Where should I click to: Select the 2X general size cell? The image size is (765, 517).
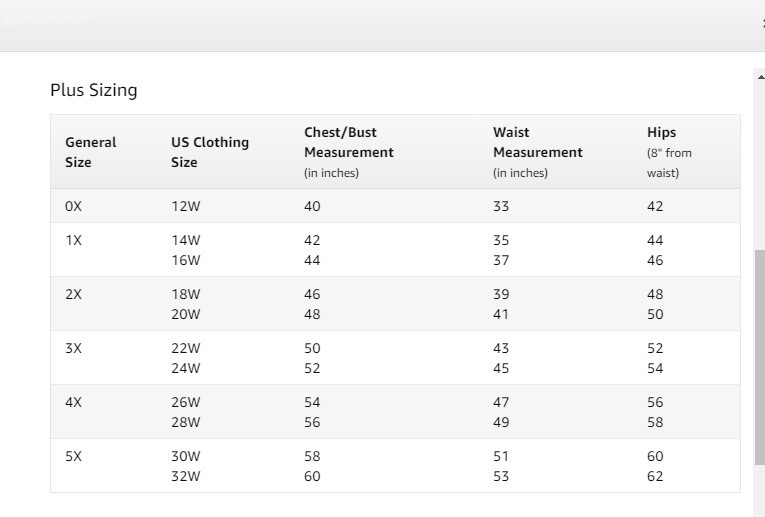pos(73,294)
